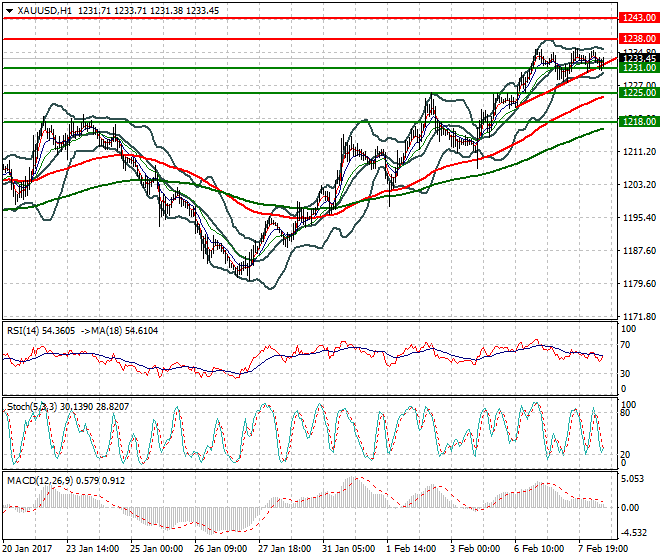
Task: Select the 31 Jan 05:00 time label
Action: pyautogui.click(x=349, y=549)
